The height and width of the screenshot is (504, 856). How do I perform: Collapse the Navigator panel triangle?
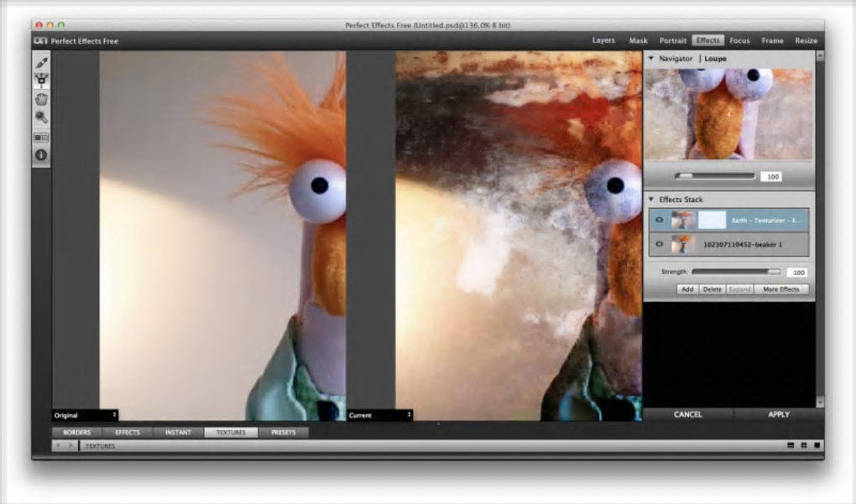click(650, 59)
